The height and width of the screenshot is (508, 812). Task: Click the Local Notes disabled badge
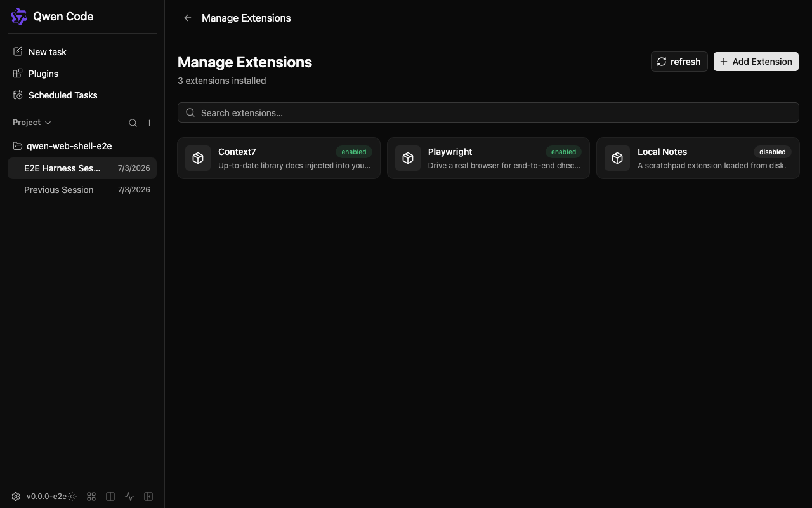(773, 152)
